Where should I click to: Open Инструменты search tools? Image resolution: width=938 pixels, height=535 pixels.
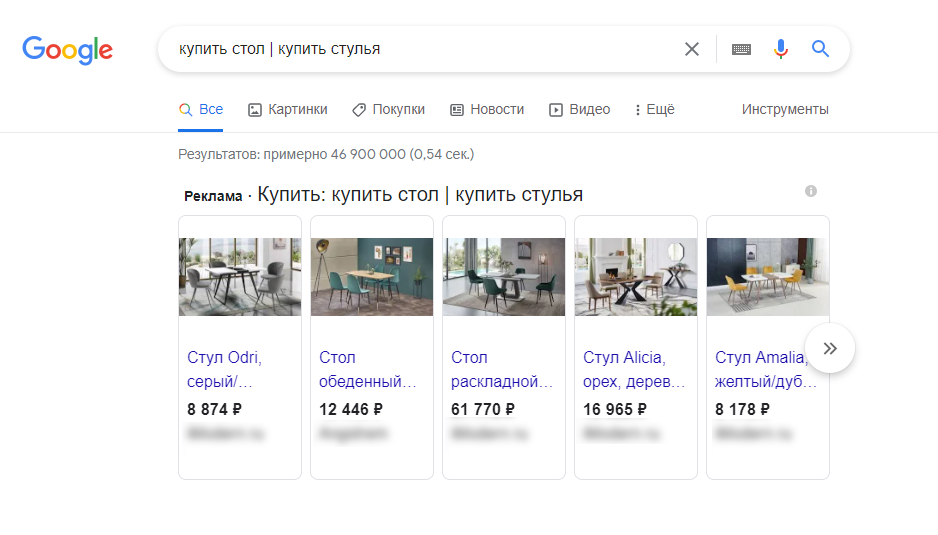785,110
